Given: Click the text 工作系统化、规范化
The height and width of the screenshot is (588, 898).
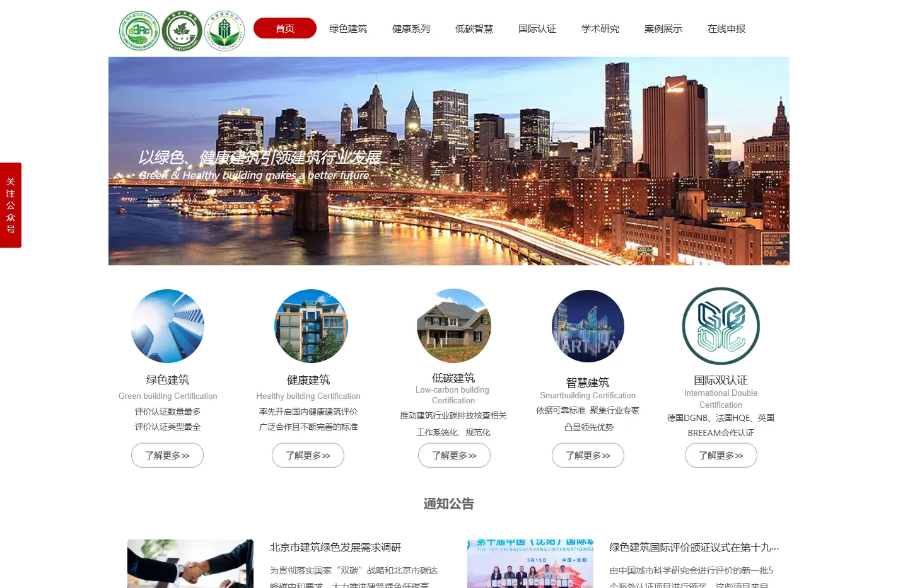Looking at the screenshot, I should (453, 432).
